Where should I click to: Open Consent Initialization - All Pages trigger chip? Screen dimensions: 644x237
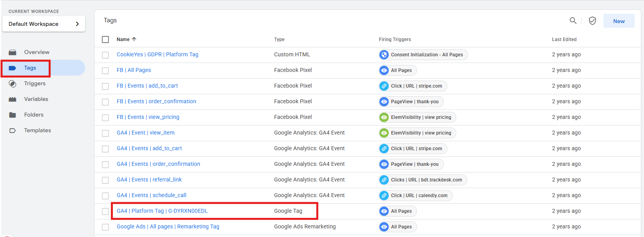click(423, 55)
